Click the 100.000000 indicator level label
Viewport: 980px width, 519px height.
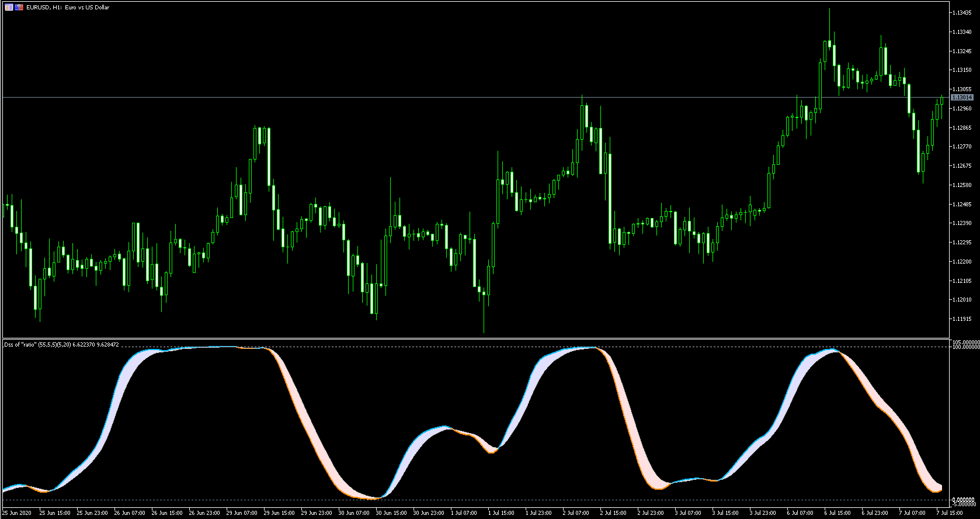(965, 347)
